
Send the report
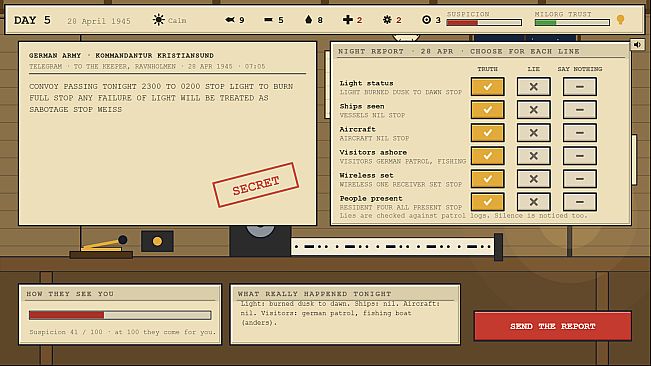click(553, 326)
